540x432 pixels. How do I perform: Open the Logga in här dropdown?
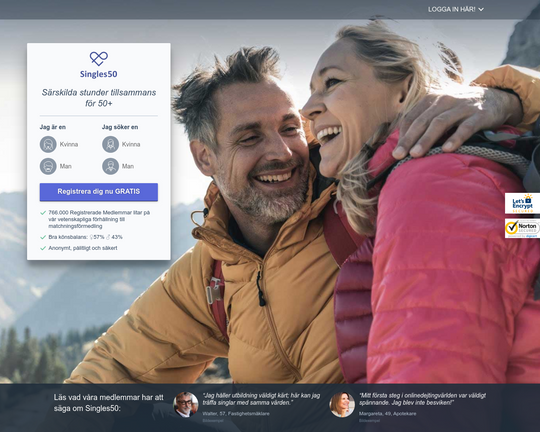click(456, 9)
